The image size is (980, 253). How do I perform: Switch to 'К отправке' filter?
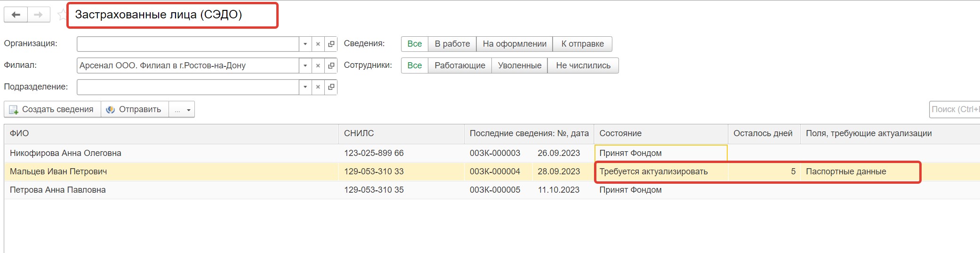click(582, 44)
